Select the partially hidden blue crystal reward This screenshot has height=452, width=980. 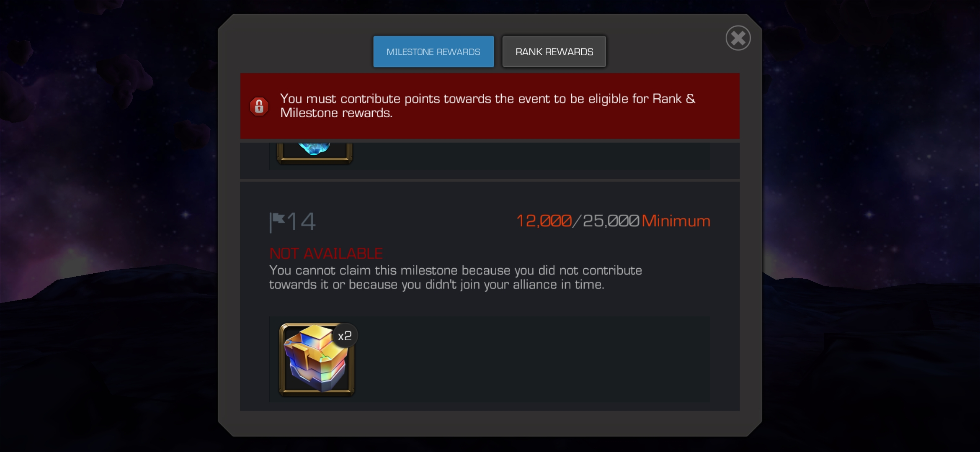click(315, 152)
